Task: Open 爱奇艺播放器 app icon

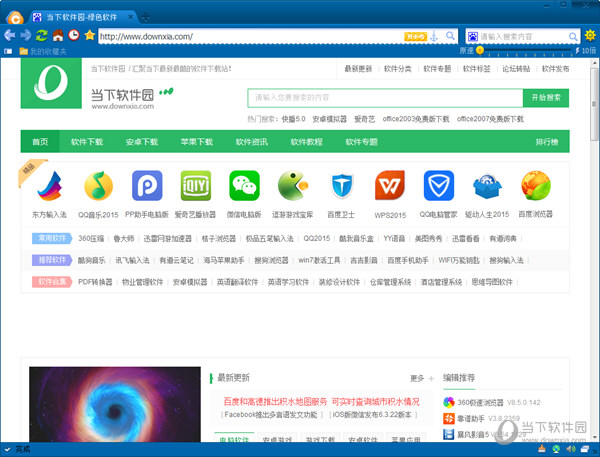Action: (196, 186)
